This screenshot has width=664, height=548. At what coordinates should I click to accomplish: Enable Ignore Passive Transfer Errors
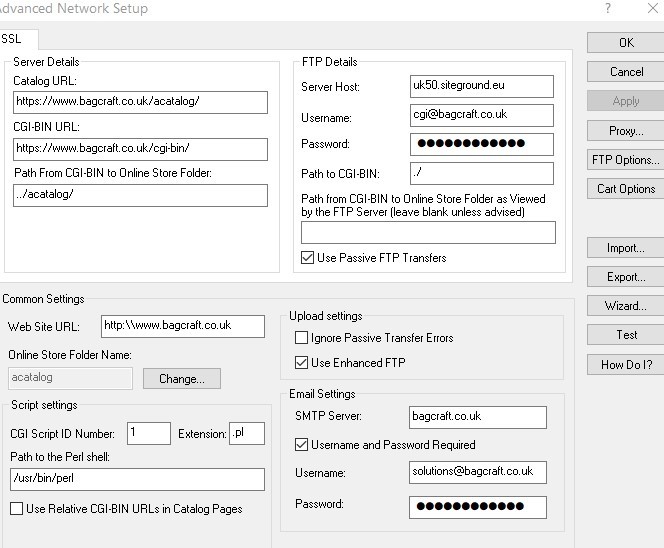[x=302, y=338]
